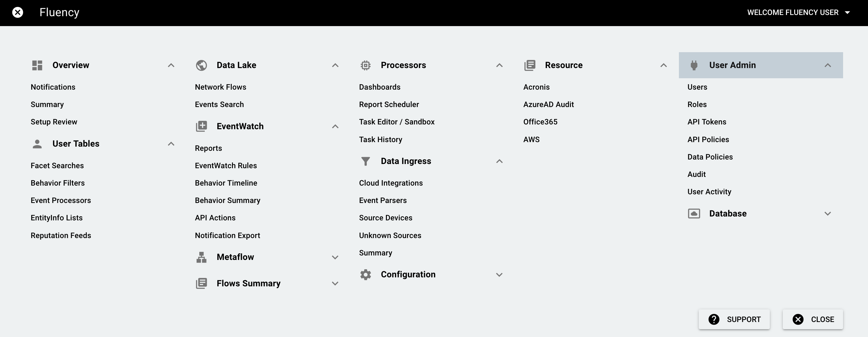The width and height of the screenshot is (868, 337).
Task: Close menu with top-left X icon
Action: point(17,13)
